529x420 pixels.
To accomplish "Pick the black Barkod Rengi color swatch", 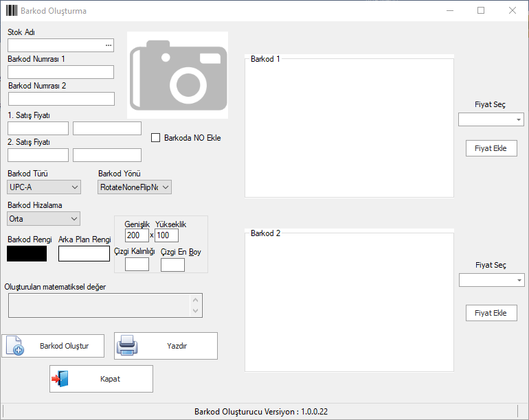I will 27,253.
